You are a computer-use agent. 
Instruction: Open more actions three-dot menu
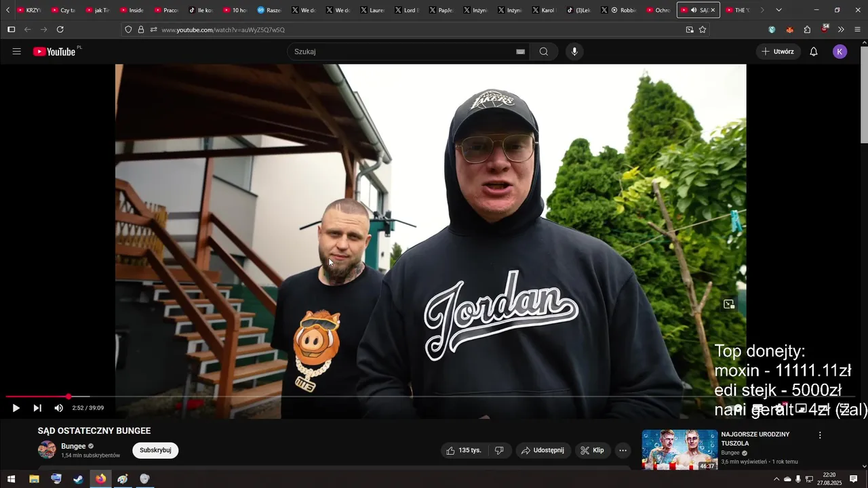click(623, 450)
